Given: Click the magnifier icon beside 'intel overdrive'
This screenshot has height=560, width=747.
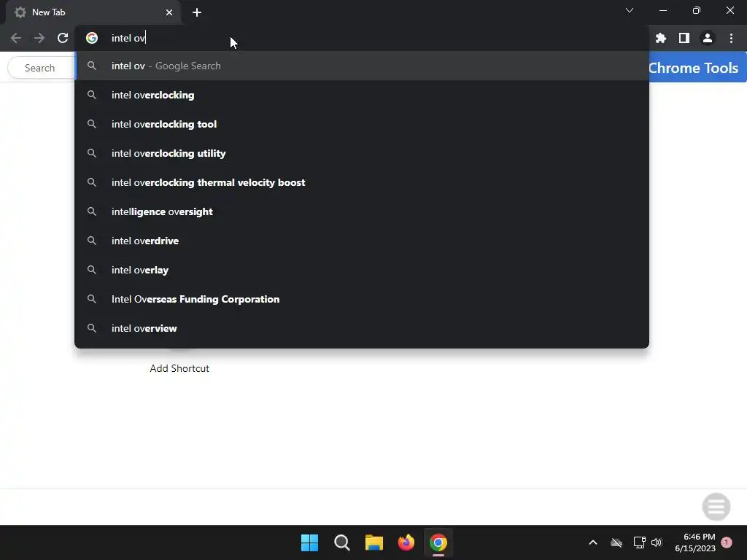Looking at the screenshot, I should coord(92,241).
